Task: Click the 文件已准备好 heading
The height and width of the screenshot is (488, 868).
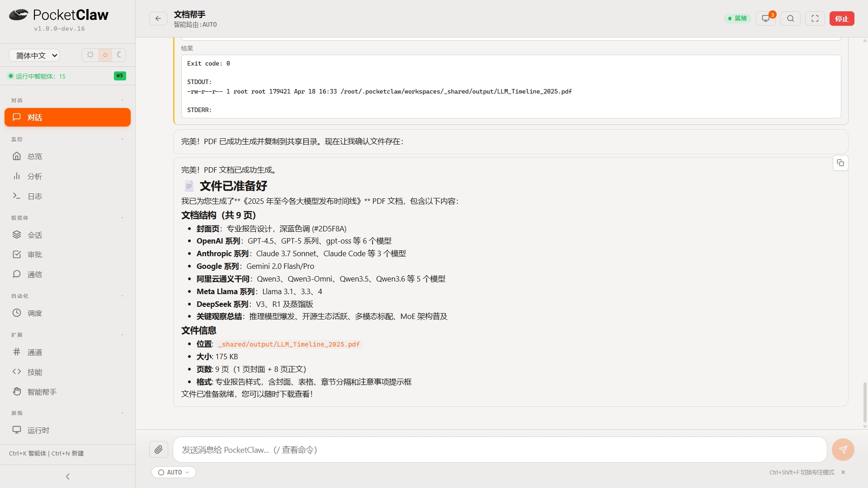Action: tap(233, 186)
